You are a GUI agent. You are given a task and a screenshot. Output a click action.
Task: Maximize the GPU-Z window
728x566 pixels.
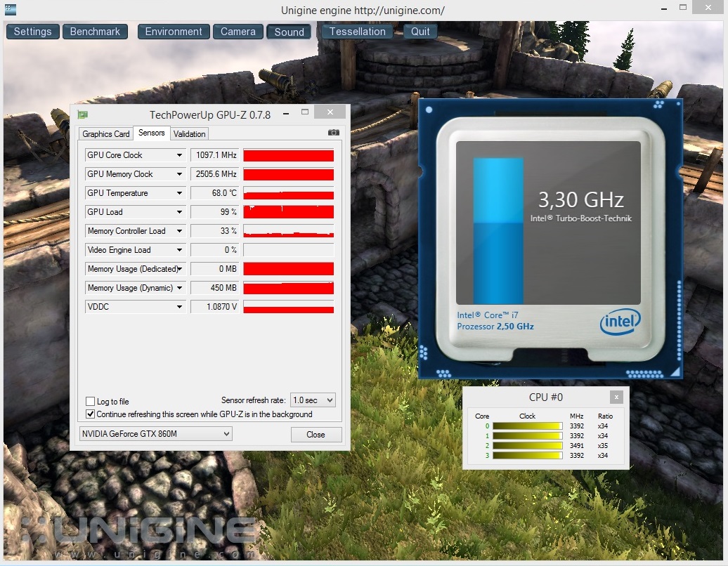tap(305, 112)
